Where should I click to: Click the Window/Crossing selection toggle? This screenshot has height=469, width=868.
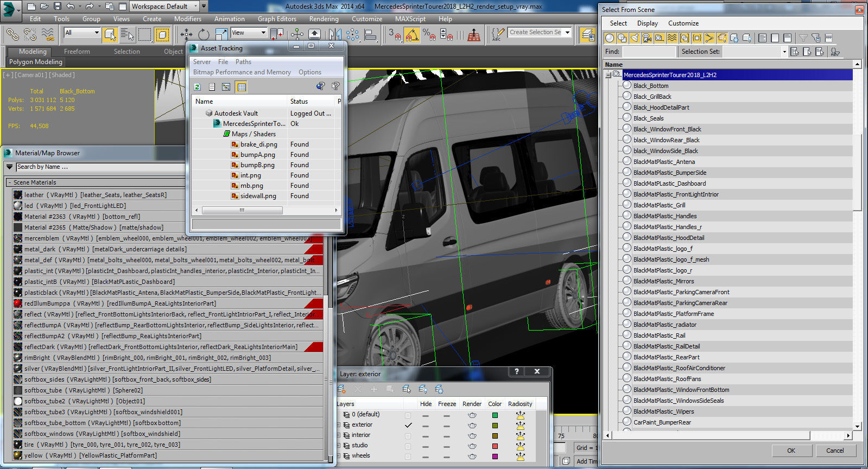click(162, 34)
